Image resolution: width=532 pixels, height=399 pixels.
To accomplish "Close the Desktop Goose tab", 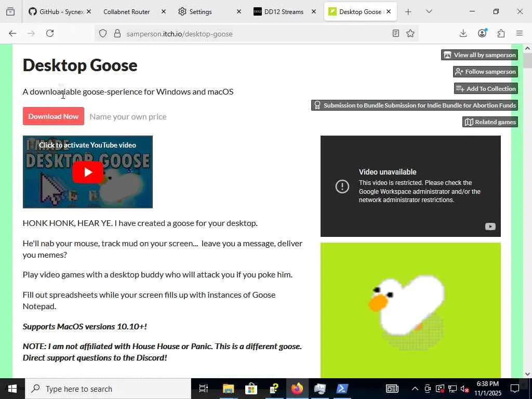I will pyautogui.click(x=389, y=11).
